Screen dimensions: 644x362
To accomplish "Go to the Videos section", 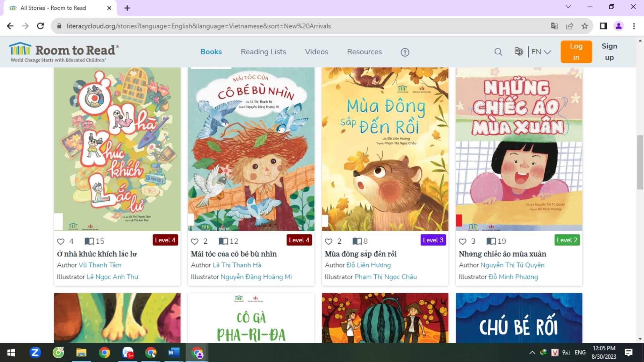I will click(316, 52).
